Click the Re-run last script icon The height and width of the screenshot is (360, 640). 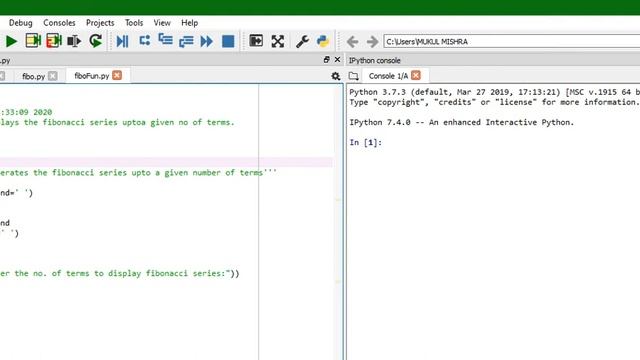pyautogui.click(x=96, y=41)
